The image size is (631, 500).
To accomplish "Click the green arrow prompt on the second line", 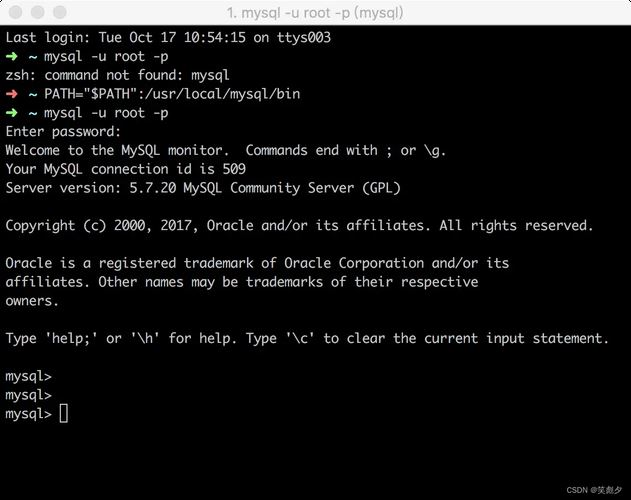I will 12,56.
